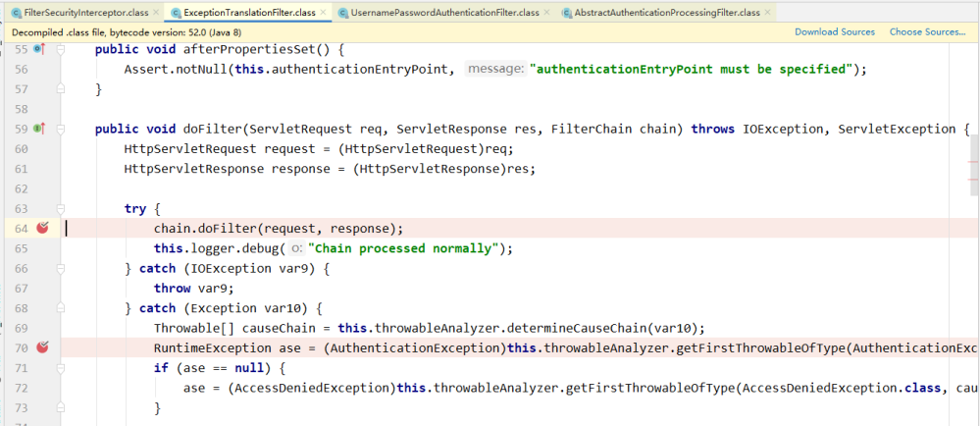
Task: Close the ExceptionTranslationFilter.class tab
Action: [x=323, y=13]
